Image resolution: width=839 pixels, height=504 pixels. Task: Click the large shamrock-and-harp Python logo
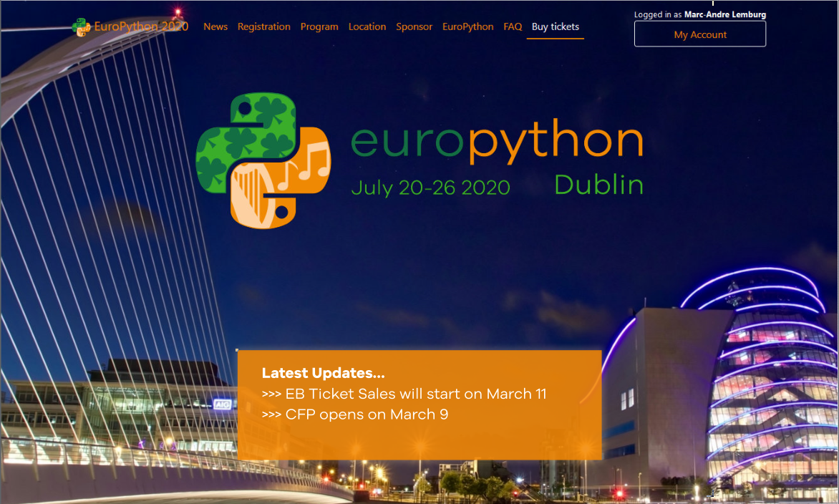263,160
